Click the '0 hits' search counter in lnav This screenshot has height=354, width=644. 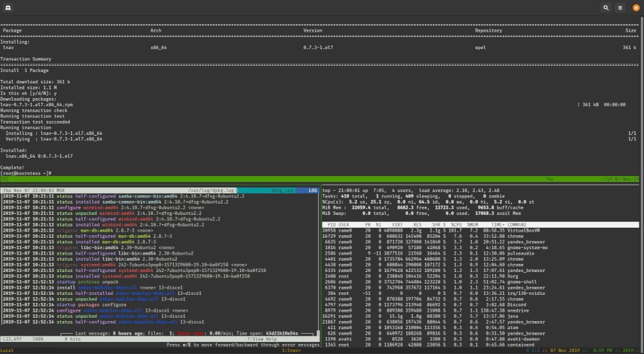72,339
